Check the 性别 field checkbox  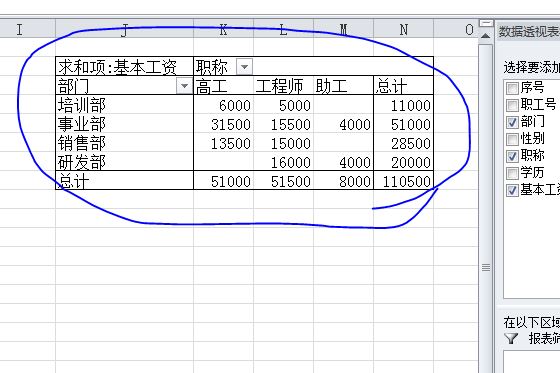click(512, 139)
